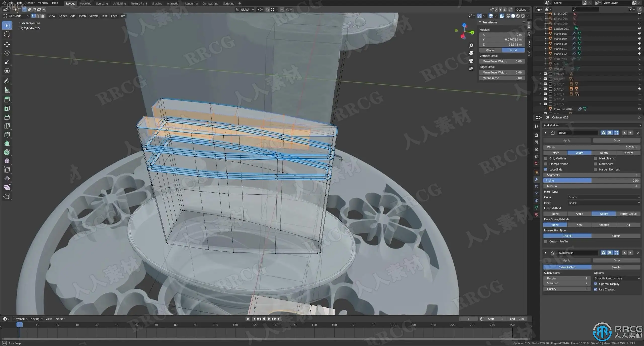Viewport: 644px width, 346px height.
Task: Disable the Loop Slide checkbox
Action: tap(546, 169)
